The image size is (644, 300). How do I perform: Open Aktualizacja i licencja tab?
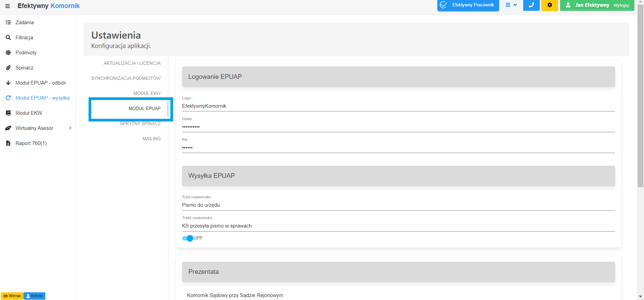click(132, 63)
